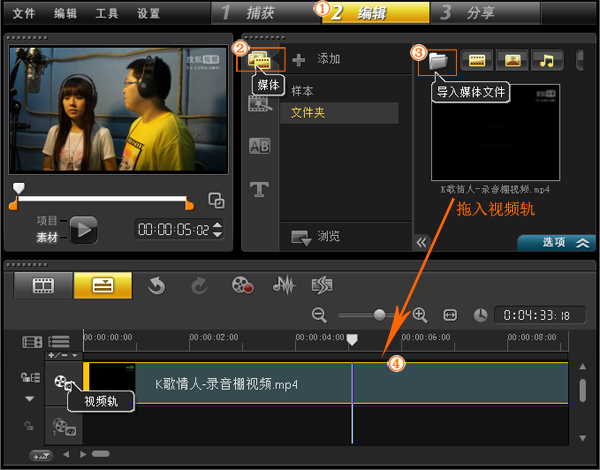Screen dimensions: 600x470
Task: Expand the 选项 options panel
Action: click(557, 243)
